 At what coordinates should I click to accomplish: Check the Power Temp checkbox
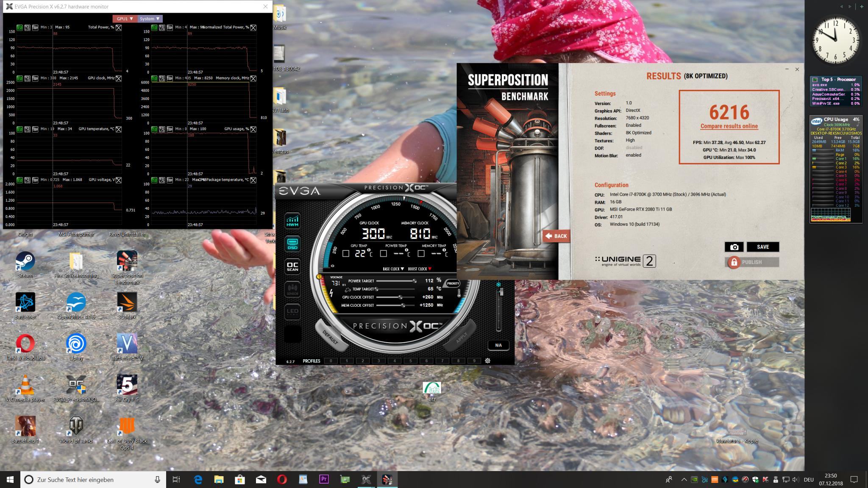coord(384,254)
